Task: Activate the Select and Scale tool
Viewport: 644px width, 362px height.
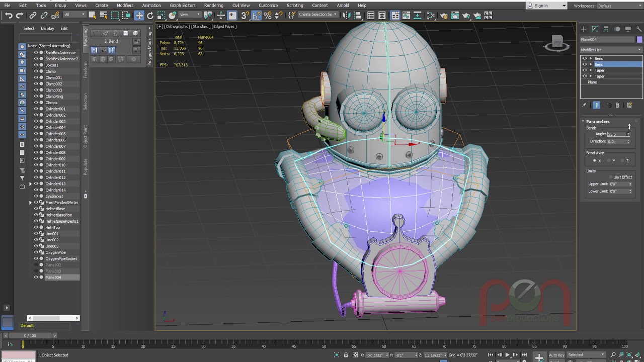Action: (x=161, y=15)
